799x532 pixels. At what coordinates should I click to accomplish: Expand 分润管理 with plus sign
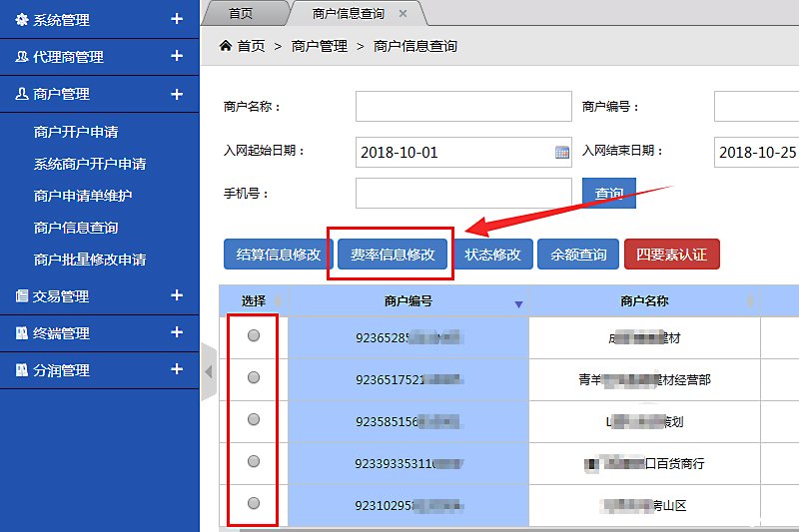pos(177,369)
